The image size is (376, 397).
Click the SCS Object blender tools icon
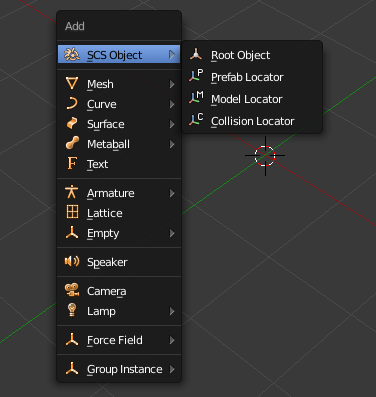coord(72,55)
